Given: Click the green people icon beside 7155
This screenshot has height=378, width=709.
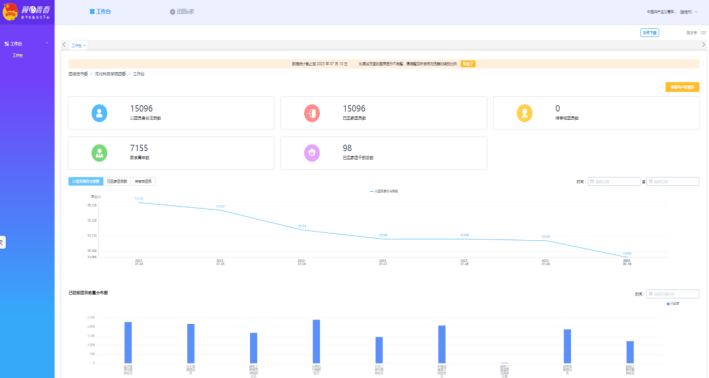Looking at the screenshot, I should tap(99, 153).
